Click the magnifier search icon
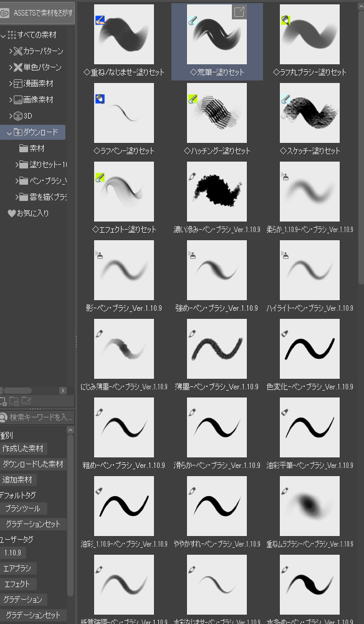The width and height of the screenshot is (364, 624). pos(4,417)
